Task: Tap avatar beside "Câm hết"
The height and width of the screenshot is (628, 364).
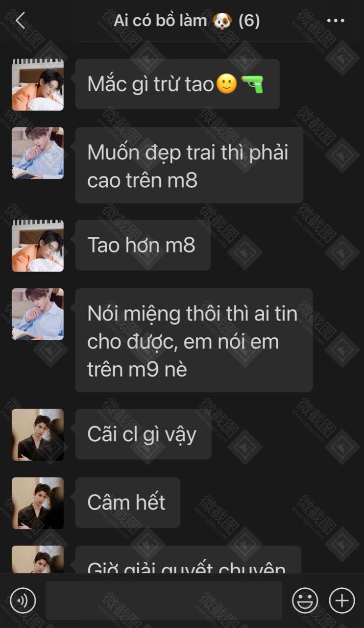Action: tap(38, 503)
